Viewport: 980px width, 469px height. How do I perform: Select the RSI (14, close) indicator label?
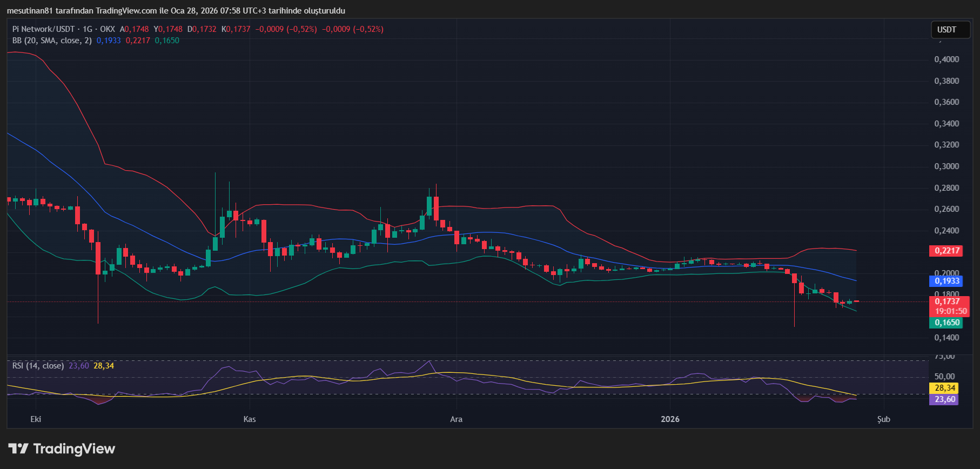38,366
